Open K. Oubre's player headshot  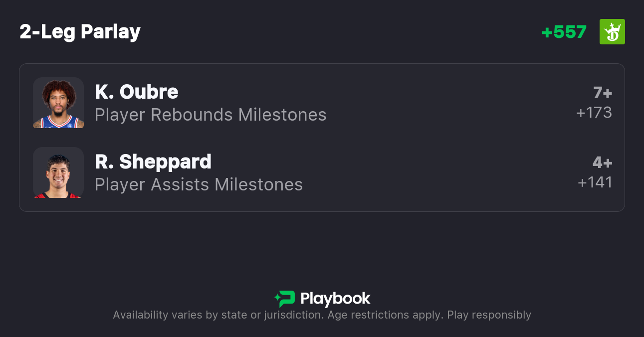[x=58, y=103]
